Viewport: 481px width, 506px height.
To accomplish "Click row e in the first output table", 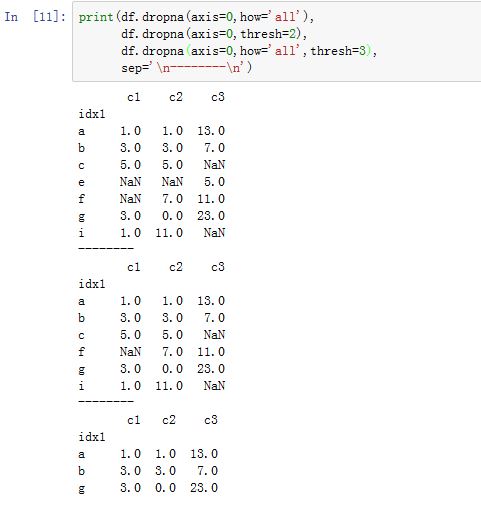I will 152,182.
